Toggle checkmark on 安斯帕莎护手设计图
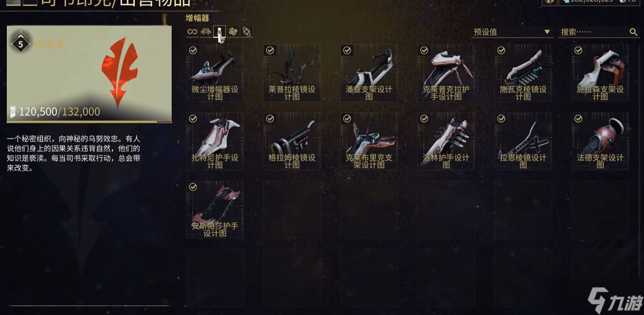This screenshot has width=644, height=315. 193,187
